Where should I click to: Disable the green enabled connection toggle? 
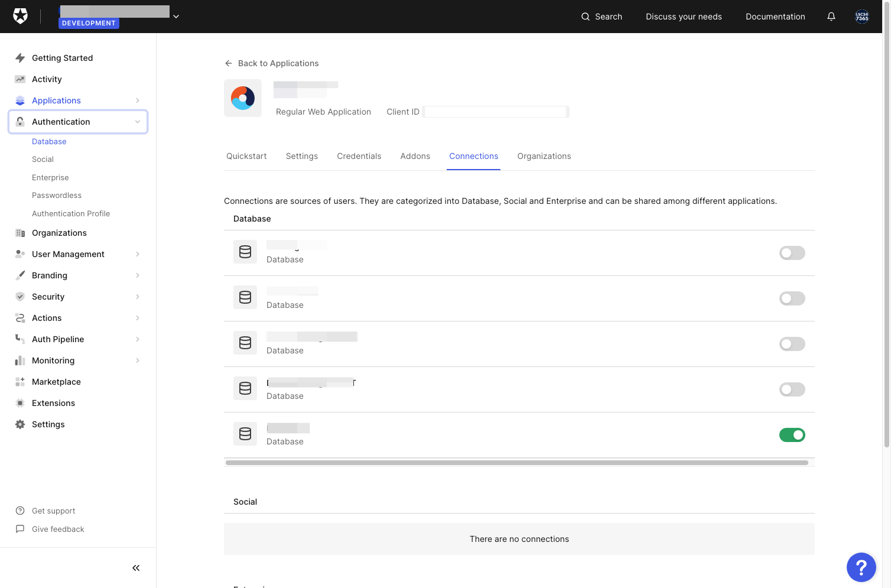click(792, 435)
